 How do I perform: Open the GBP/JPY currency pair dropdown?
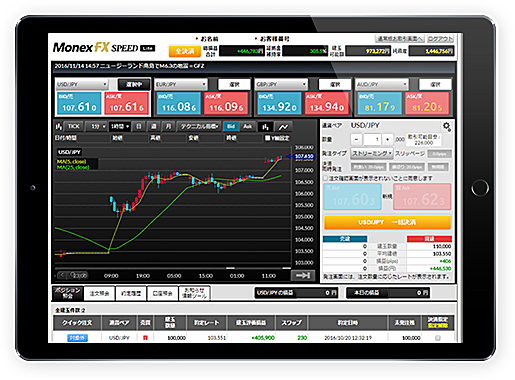point(281,84)
